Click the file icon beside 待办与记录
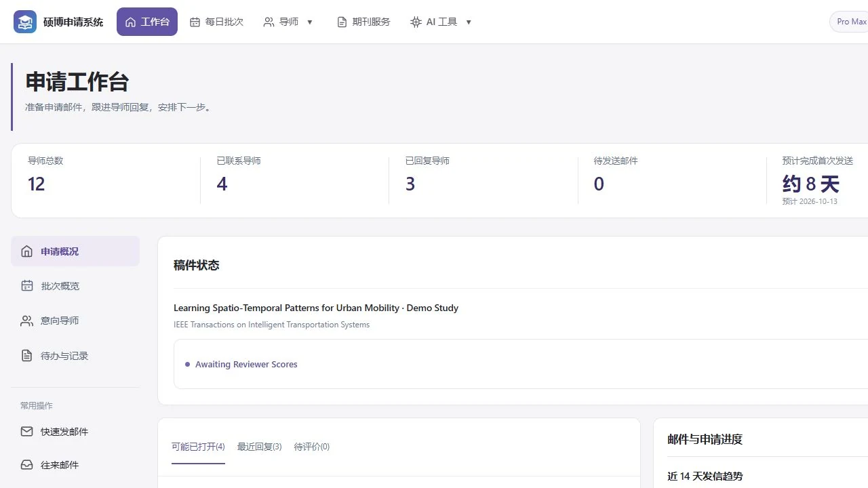Viewport: 868px width, 488px height. tap(26, 356)
